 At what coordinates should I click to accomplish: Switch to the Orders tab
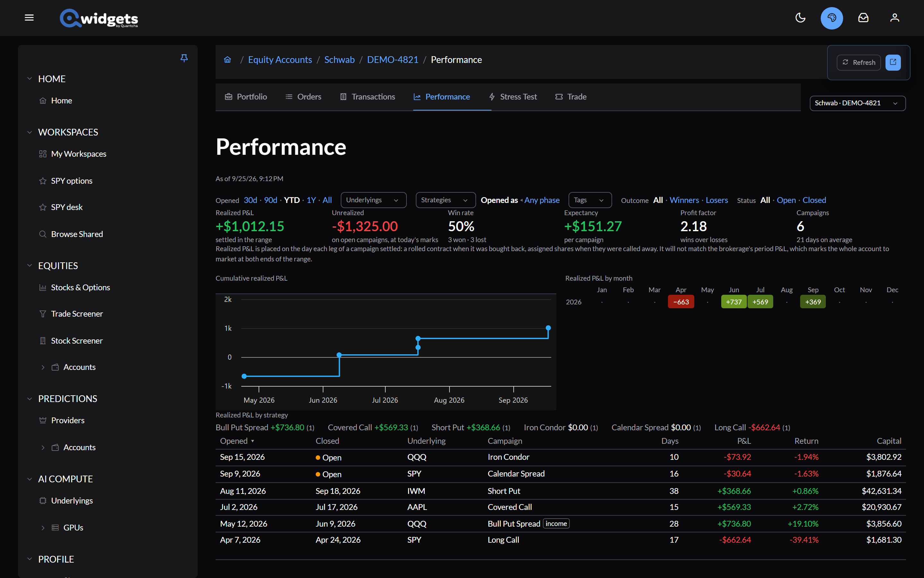click(304, 97)
